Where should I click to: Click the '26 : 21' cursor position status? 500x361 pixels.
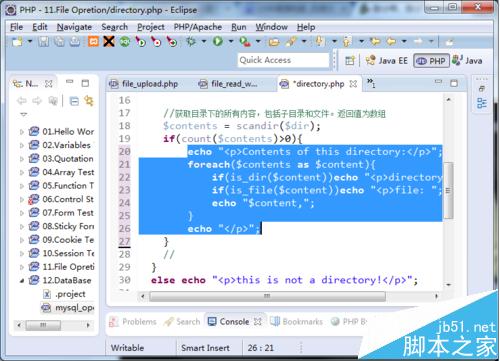261,348
